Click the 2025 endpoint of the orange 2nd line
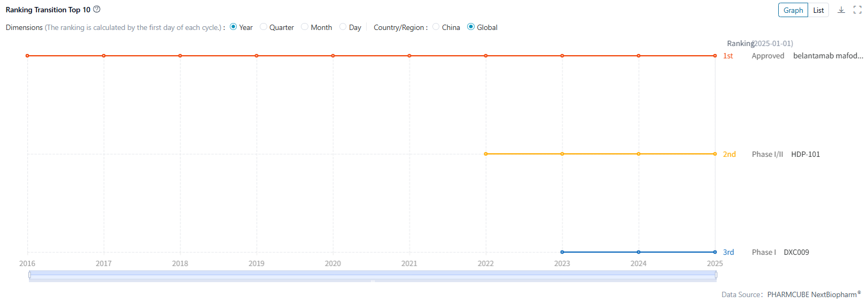The width and height of the screenshot is (868, 303). pos(715,154)
